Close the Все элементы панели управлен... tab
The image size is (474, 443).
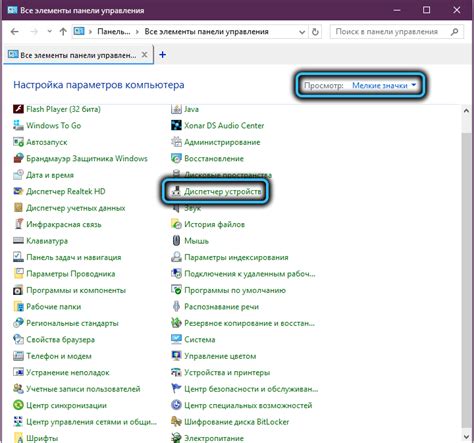[144, 55]
